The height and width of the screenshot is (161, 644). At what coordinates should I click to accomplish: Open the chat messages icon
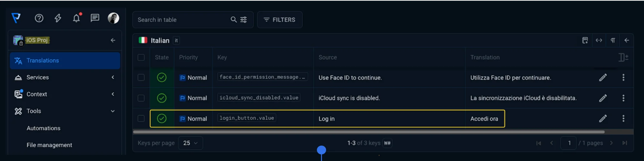click(x=95, y=18)
